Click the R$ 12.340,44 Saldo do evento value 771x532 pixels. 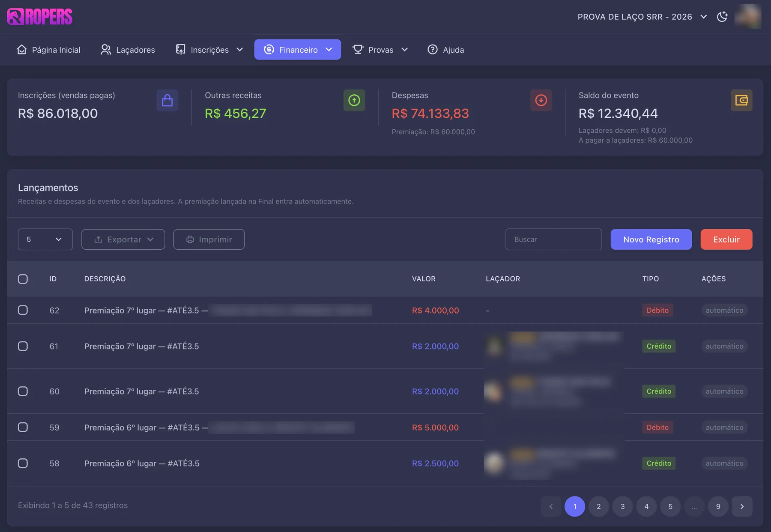pos(618,114)
